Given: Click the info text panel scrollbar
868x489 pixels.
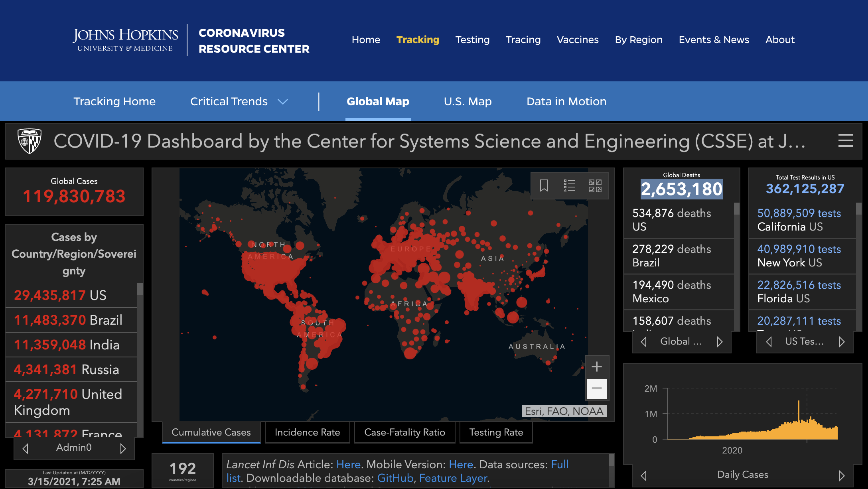Looking at the screenshot, I should coord(611,460).
